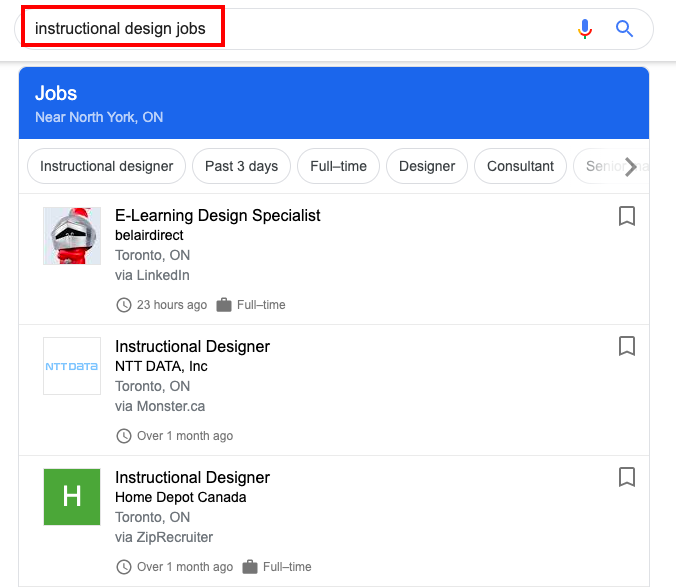Click the 'belairdirect' company name
The image size is (676, 587).
point(149,235)
